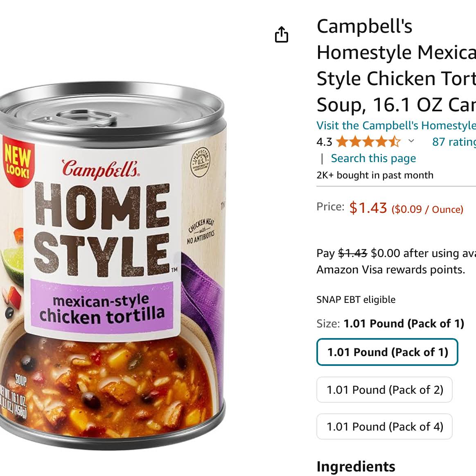
Task: Open the star rating breakdown chevron
Action: (411, 141)
